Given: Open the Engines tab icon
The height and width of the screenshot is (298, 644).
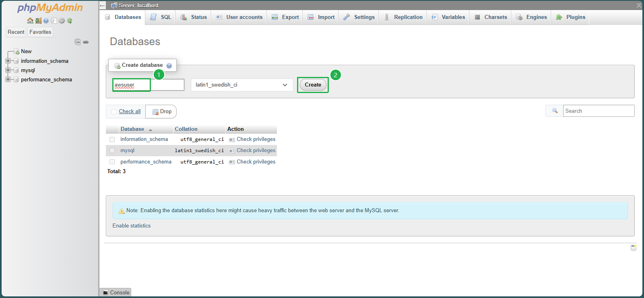Looking at the screenshot, I should pyautogui.click(x=519, y=17).
